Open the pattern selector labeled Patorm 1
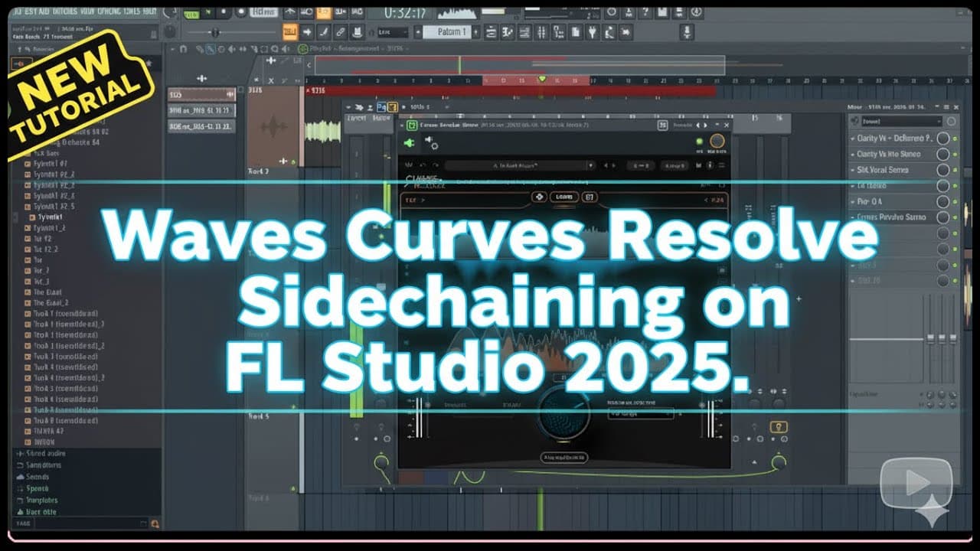Screen dimensions: 980x551 click(x=449, y=32)
